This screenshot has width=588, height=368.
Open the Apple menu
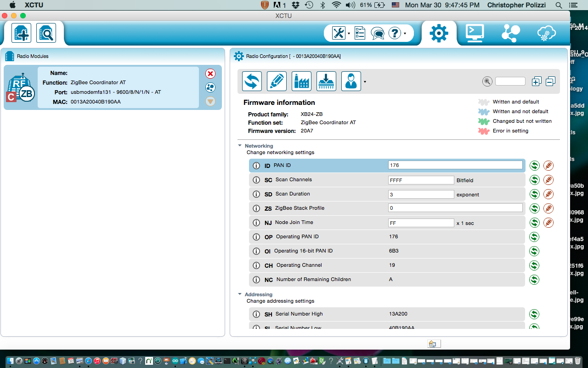pyautogui.click(x=12, y=5)
